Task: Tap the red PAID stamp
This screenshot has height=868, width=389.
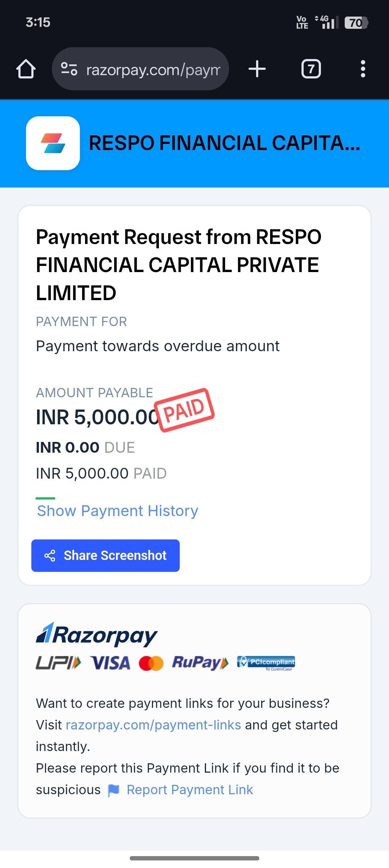Action: click(x=184, y=410)
